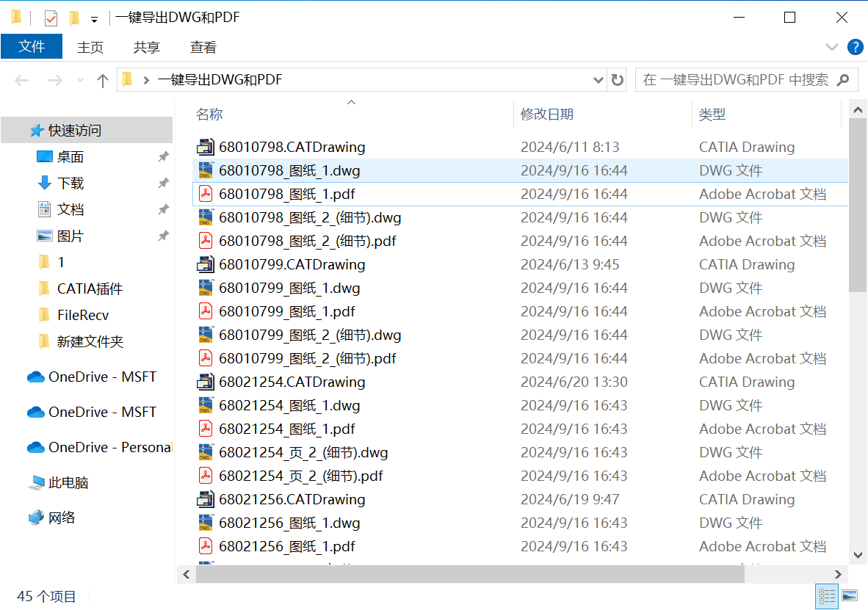The height and width of the screenshot is (610, 868).
Task: Expand the ribbon with the chevron
Action: tap(831, 47)
